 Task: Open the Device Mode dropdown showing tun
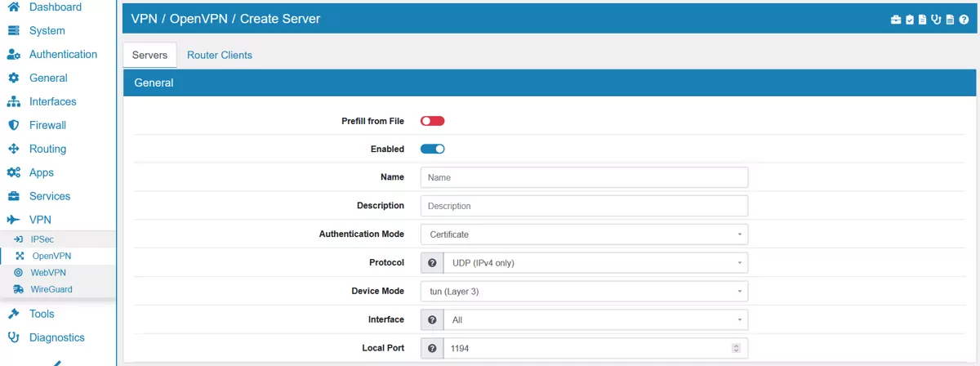(584, 292)
